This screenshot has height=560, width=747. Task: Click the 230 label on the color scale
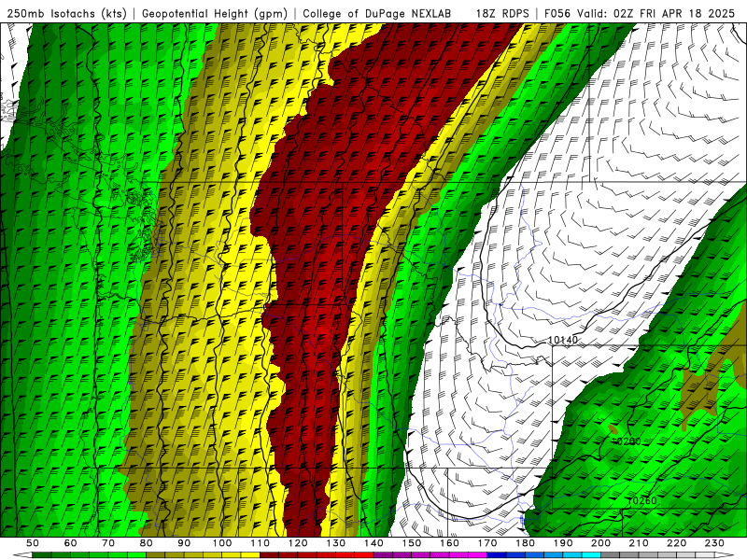(x=714, y=543)
